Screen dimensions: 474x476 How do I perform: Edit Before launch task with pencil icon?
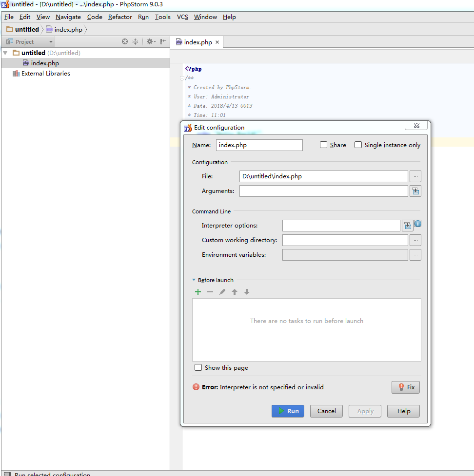click(x=222, y=292)
